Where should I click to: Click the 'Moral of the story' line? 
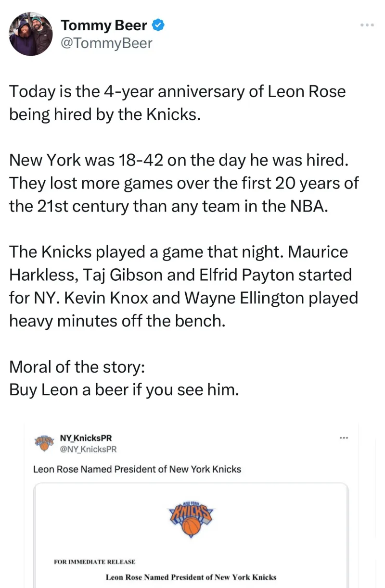pyautogui.click(x=77, y=366)
